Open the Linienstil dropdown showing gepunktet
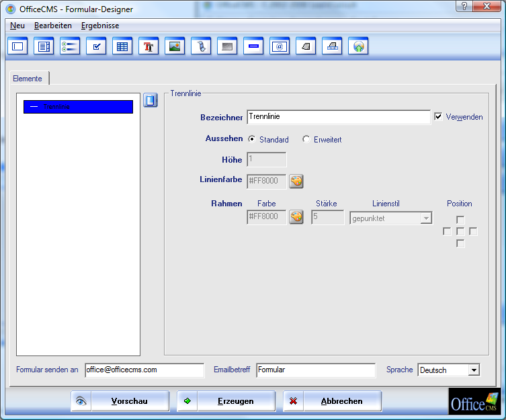The width and height of the screenshot is (506, 420). [391, 218]
